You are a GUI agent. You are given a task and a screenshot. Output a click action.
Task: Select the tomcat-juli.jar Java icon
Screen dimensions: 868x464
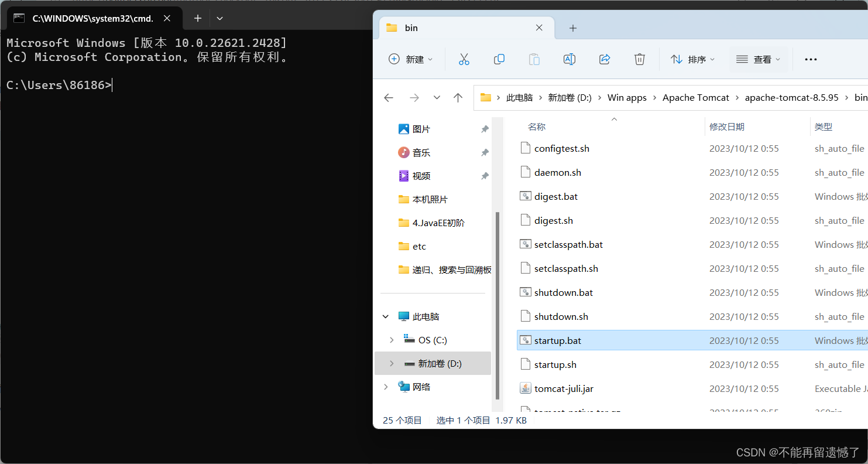(526, 388)
